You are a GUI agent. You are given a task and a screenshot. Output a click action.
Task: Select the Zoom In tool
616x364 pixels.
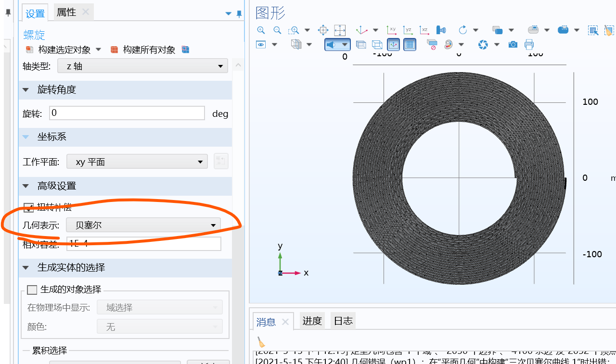coord(261,30)
